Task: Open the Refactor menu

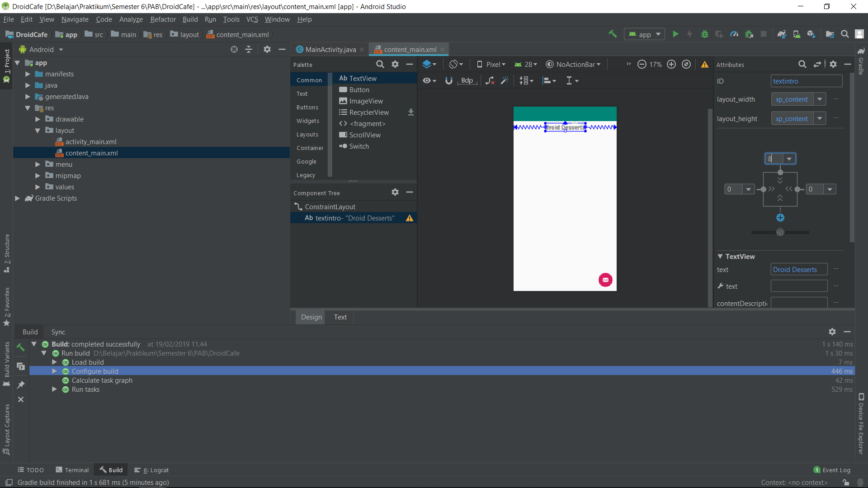Action: point(163,19)
